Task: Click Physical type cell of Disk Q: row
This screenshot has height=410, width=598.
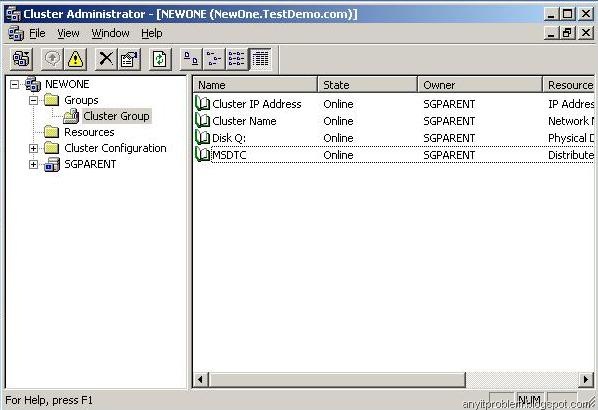Action: [571, 138]
